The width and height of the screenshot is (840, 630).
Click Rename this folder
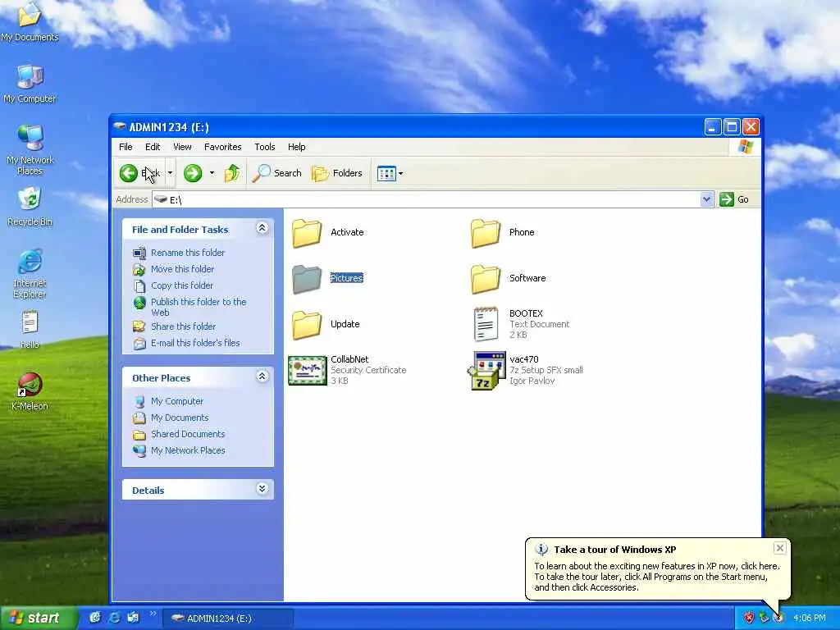click(x=188, y=253)
